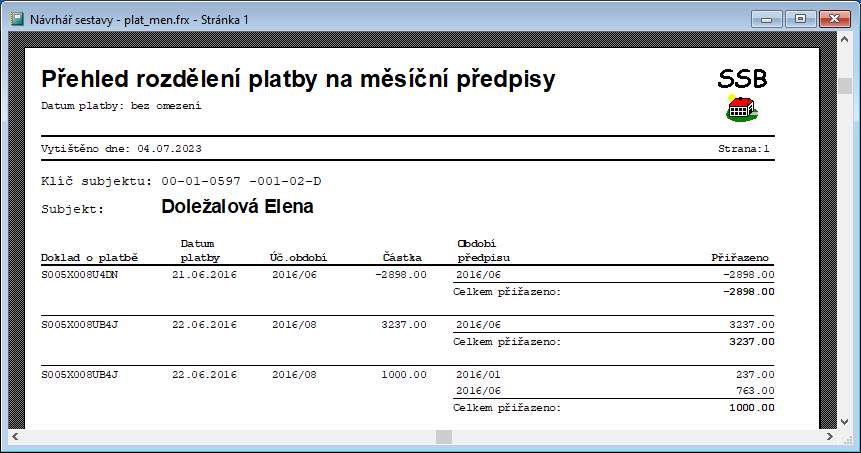
Task: Click the vertical scrollbar thumb
Action: point(845,85)
